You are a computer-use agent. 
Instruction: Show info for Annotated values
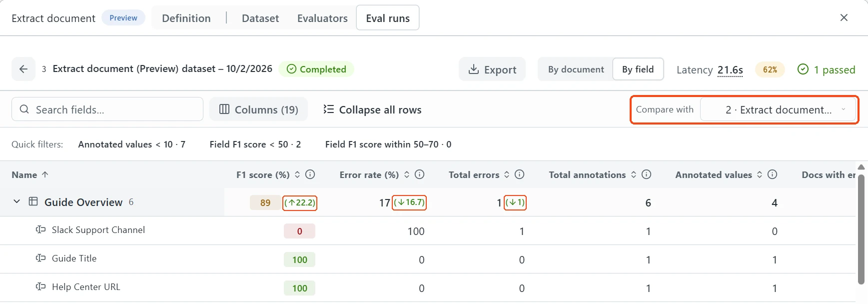click(x=773, y=174)
